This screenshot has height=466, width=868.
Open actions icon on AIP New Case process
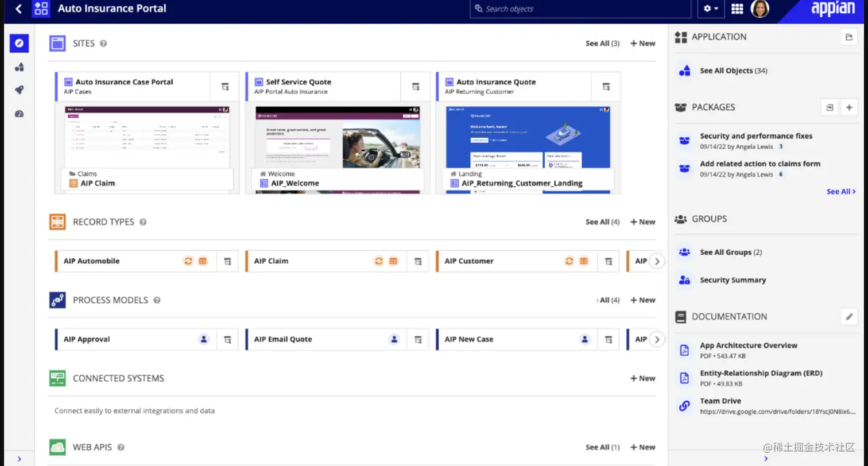tap(609, 339)
